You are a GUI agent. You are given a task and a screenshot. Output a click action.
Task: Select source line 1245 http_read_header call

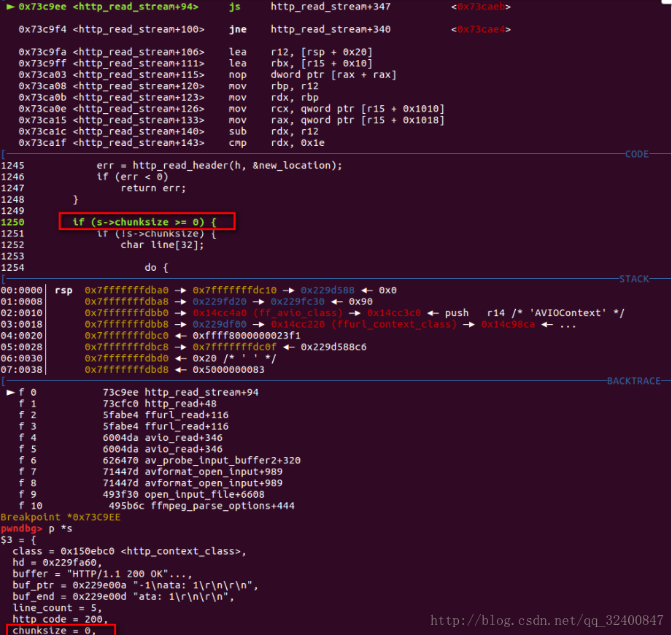(x=171, y=166)
